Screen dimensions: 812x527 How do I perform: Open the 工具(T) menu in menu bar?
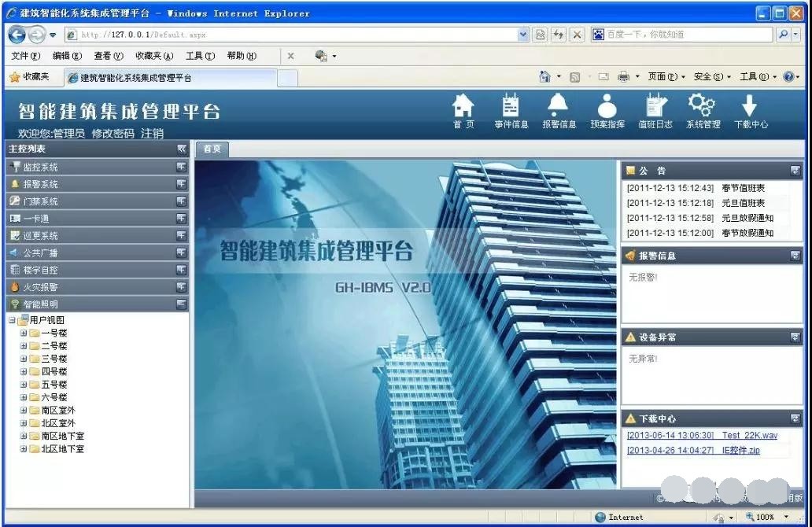pos(200,56)
